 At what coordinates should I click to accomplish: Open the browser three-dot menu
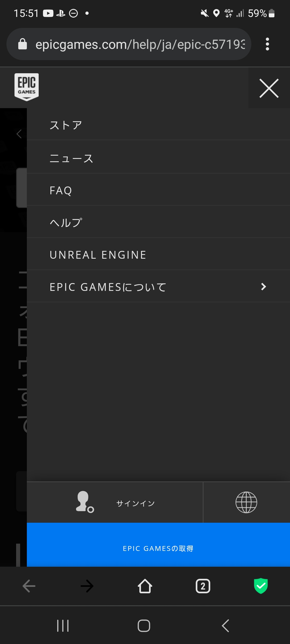(x=267, y=44)
